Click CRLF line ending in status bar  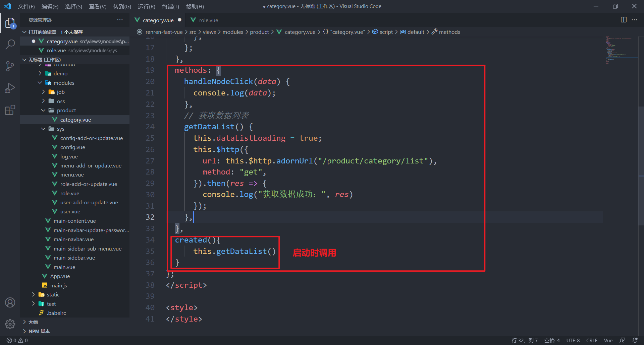592,340
